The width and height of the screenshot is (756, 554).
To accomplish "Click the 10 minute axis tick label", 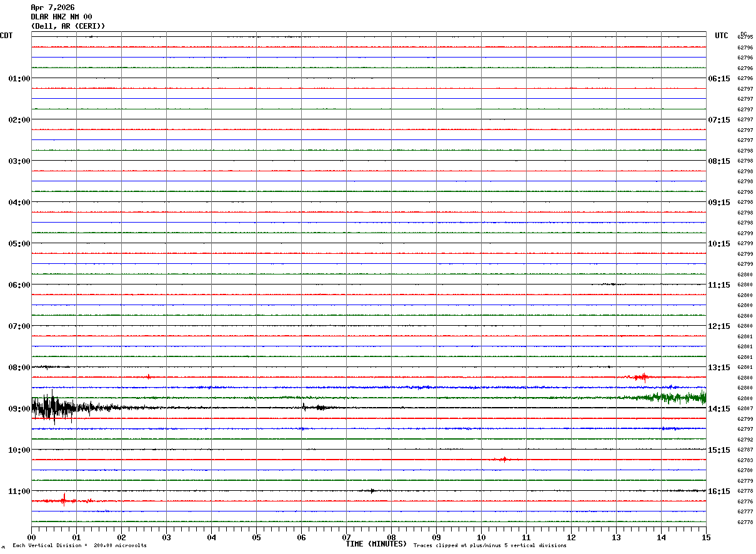I will 481,538.
